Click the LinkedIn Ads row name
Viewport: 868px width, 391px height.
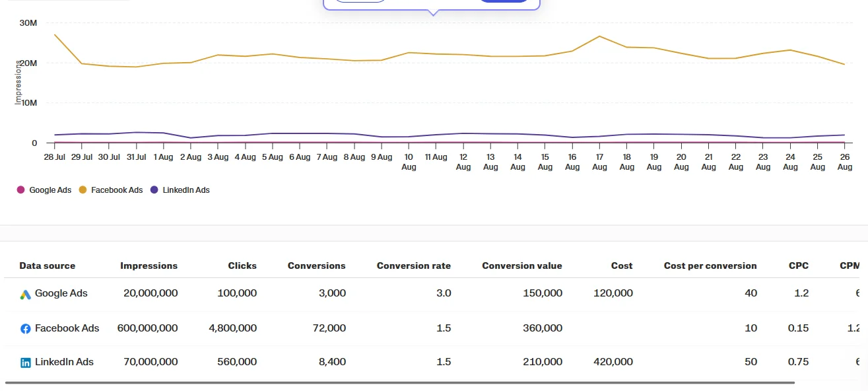pos(64,362)
